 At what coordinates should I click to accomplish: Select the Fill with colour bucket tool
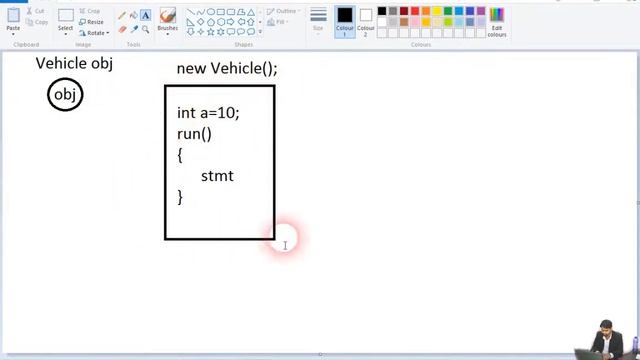[x=133, y=16]
